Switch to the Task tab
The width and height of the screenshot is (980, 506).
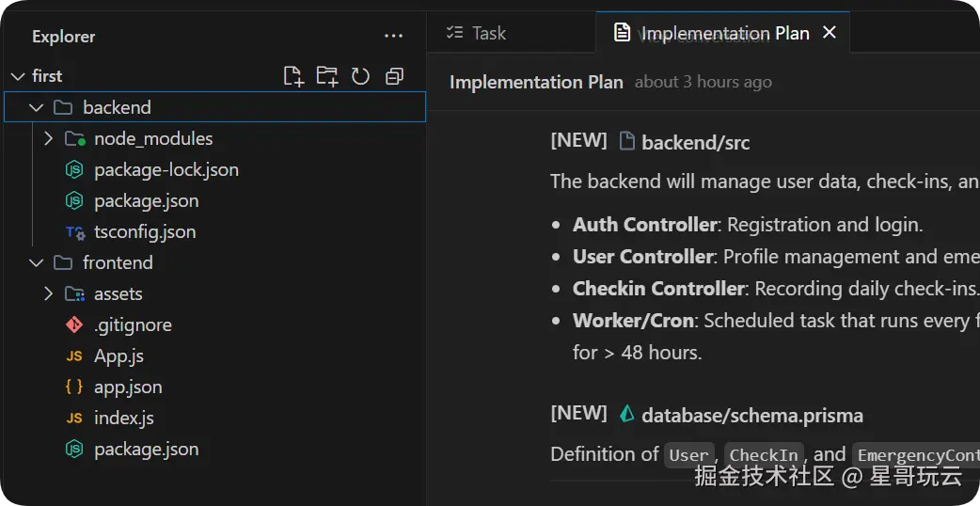[x=476, y=33]
